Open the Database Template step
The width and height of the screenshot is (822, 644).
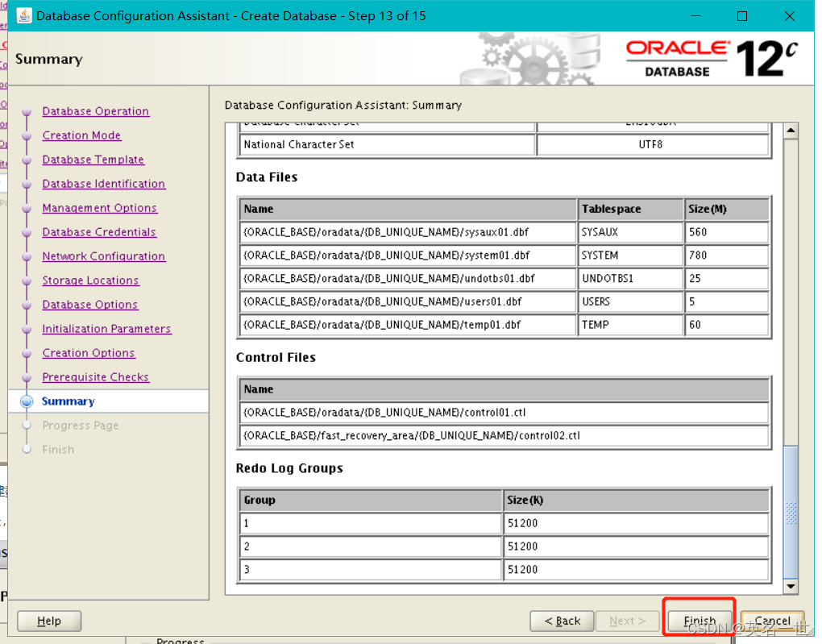point(93,160)
